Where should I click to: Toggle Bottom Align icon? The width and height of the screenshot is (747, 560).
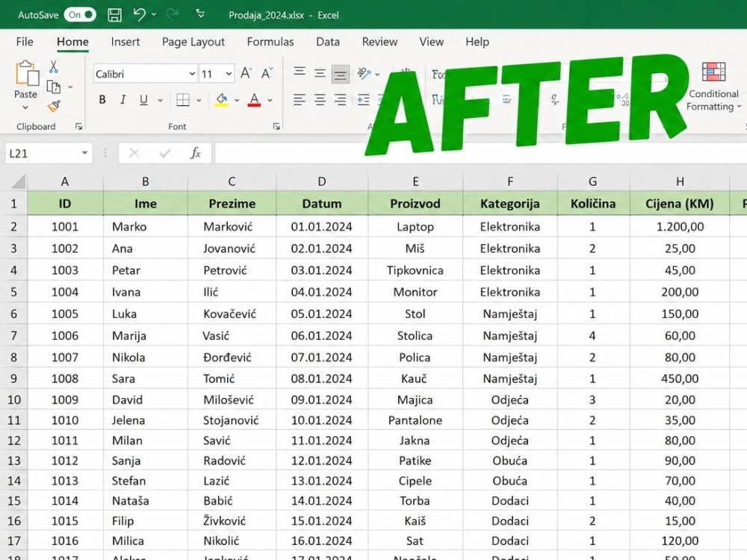340,74
